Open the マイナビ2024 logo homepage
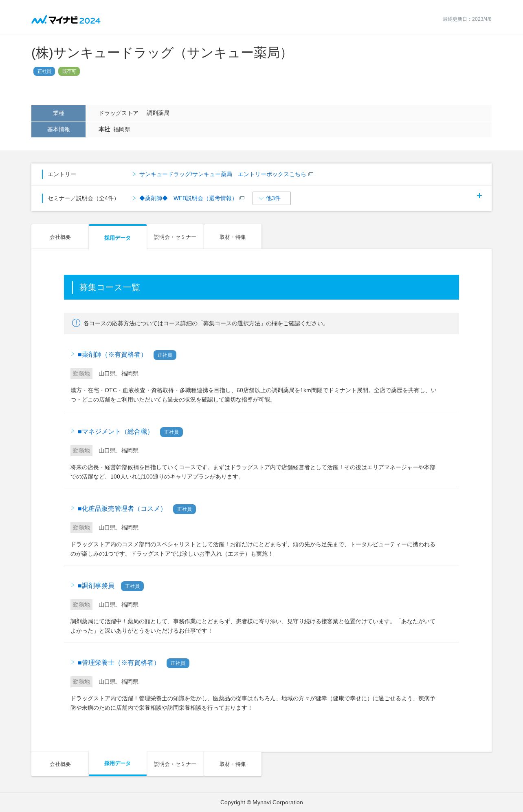The image size is (523, 812). (66, 20)
